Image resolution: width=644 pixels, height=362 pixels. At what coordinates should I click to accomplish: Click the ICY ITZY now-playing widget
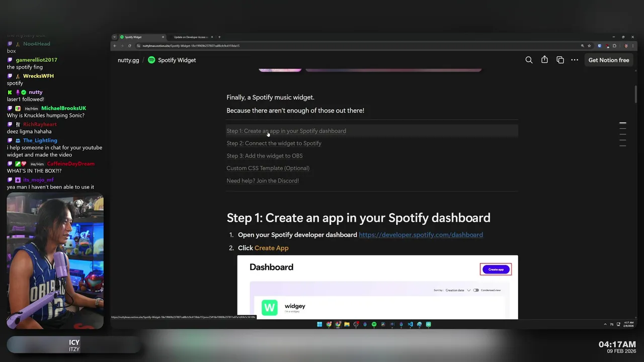tap(74, 345)
